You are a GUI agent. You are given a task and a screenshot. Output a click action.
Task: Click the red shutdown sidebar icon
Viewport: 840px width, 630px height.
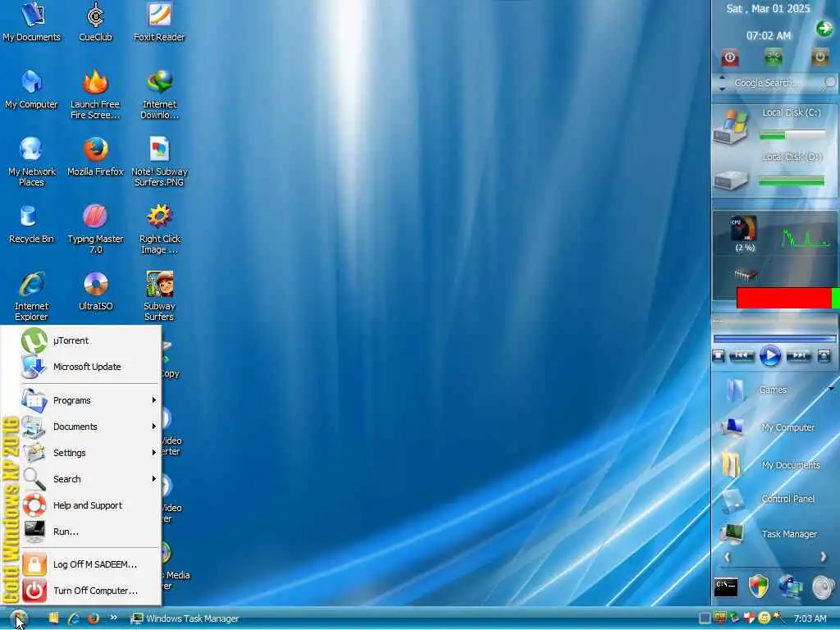click(x=729, y=57)
